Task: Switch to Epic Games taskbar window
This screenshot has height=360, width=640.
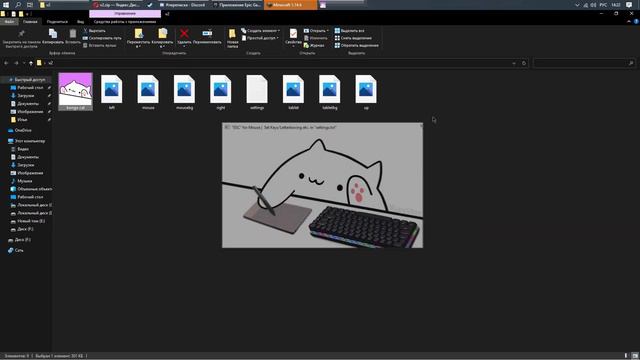Action: click(x=237, y=5)
